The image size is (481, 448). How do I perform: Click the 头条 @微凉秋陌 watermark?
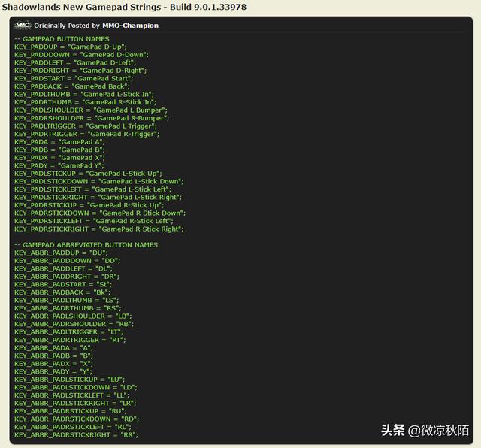(x=425, y=430)
